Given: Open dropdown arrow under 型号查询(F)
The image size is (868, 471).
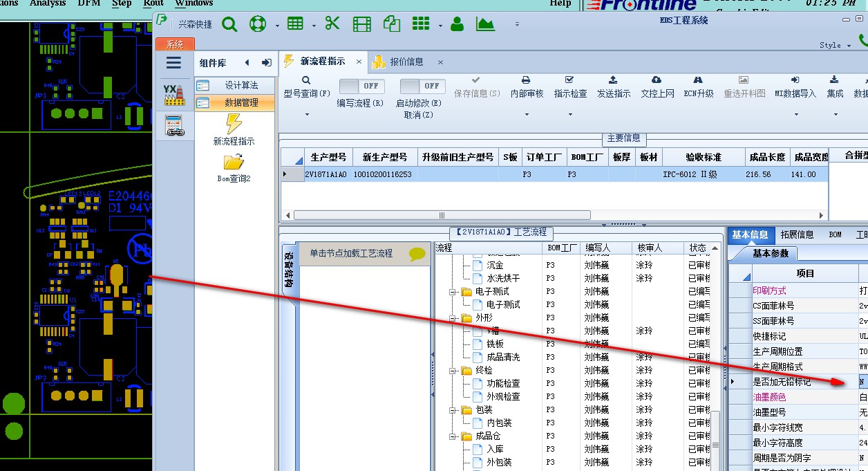Looking at the screenshot, I should [x=307, y=115].
